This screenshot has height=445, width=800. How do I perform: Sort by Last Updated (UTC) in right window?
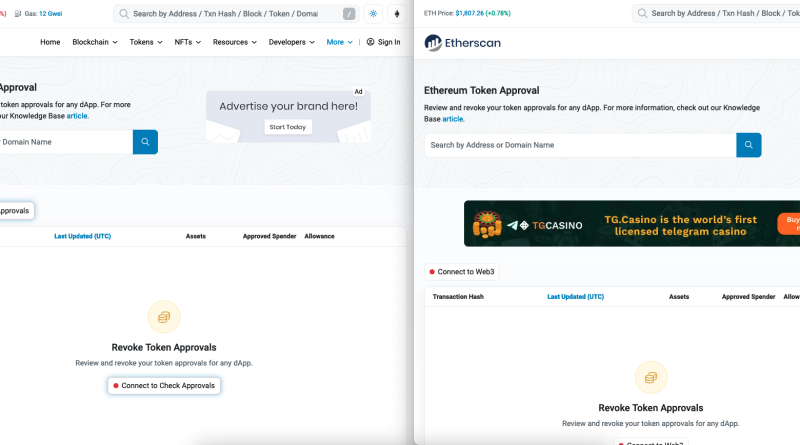click(x=576, y=296)
